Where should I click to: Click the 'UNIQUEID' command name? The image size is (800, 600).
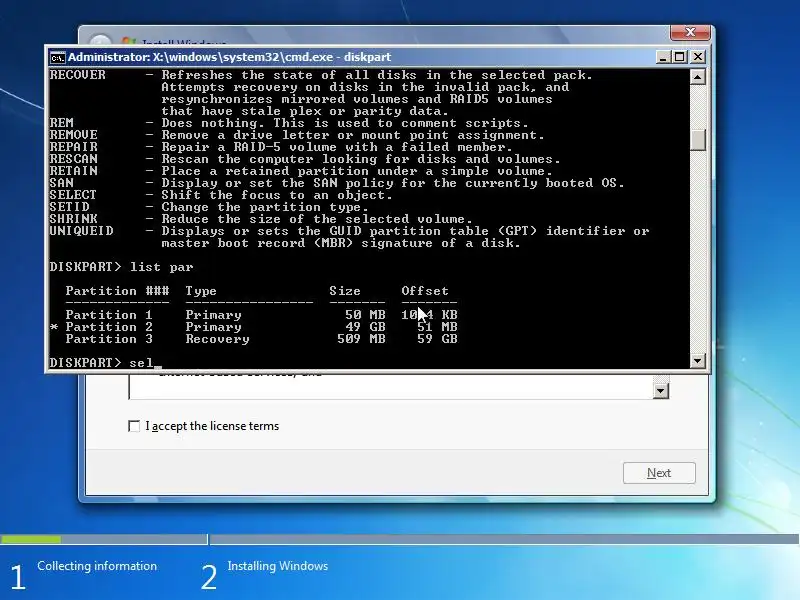[82, 231]
